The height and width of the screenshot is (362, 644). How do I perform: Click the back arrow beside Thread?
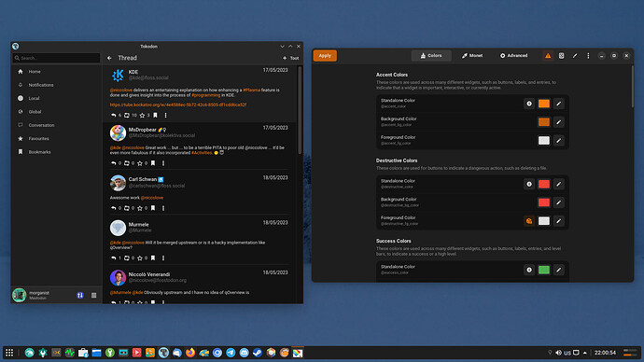point(109,58)
